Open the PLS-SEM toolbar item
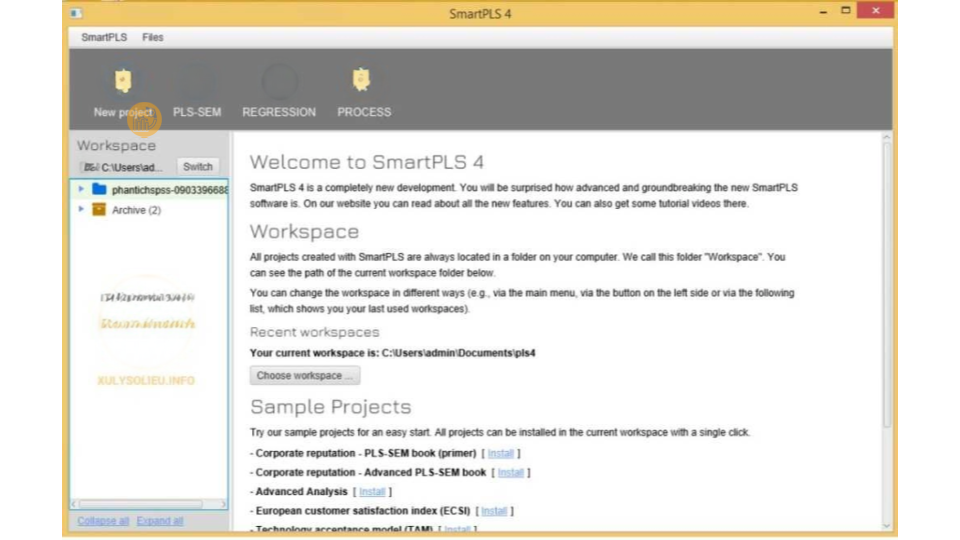Image resolution: width=960 pixels, height=540 pixels. click(197, 92)
